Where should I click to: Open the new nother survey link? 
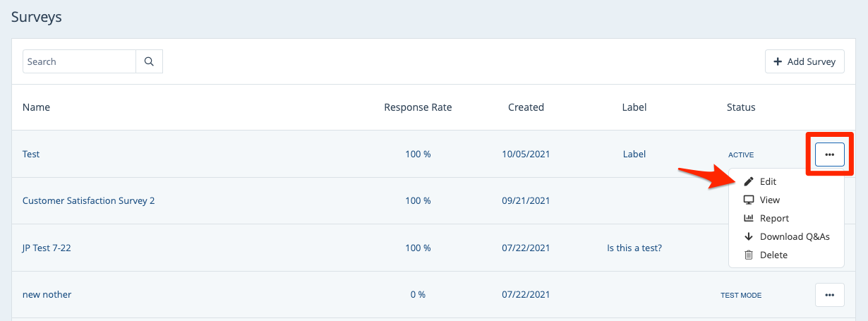pos(47,294)
